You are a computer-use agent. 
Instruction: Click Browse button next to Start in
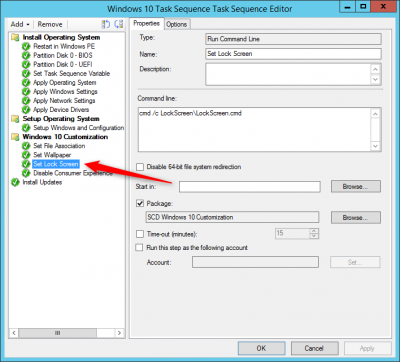click(x=355, y=186)
